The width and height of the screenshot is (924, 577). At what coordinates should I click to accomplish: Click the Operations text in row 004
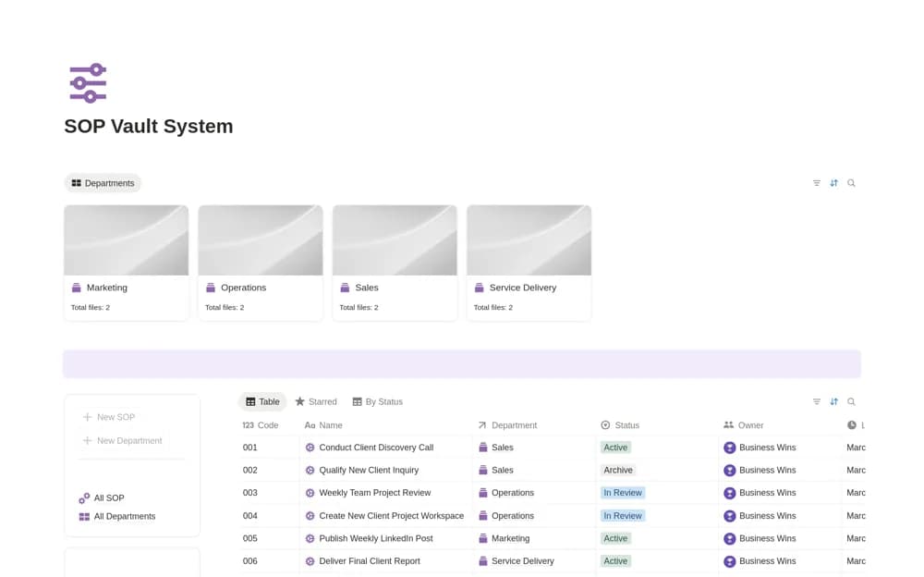(513, 516)
